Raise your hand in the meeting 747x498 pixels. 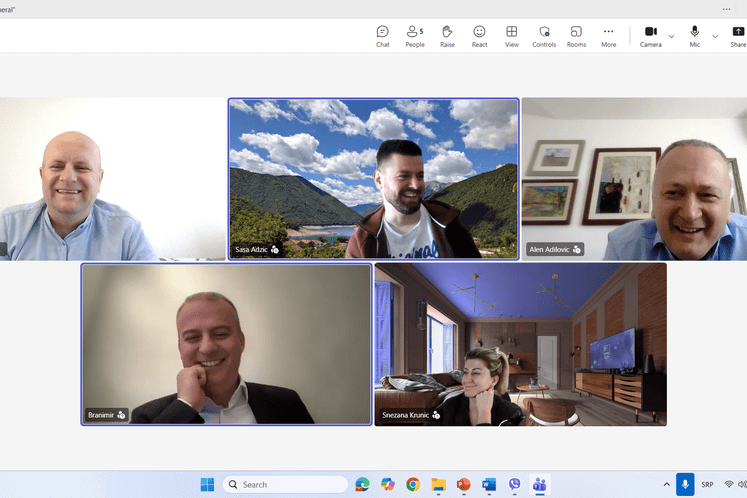click(447, 36)
